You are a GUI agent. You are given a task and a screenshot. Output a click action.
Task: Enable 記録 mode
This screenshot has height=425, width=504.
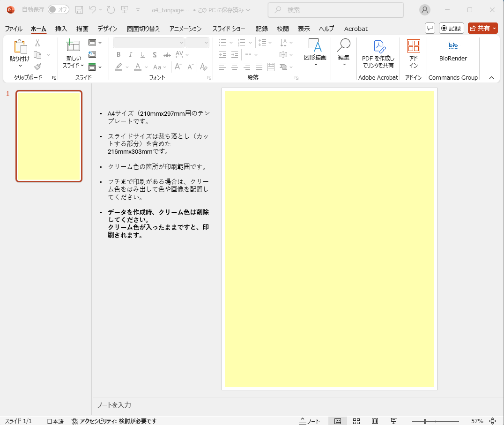(x=451, y=28)
